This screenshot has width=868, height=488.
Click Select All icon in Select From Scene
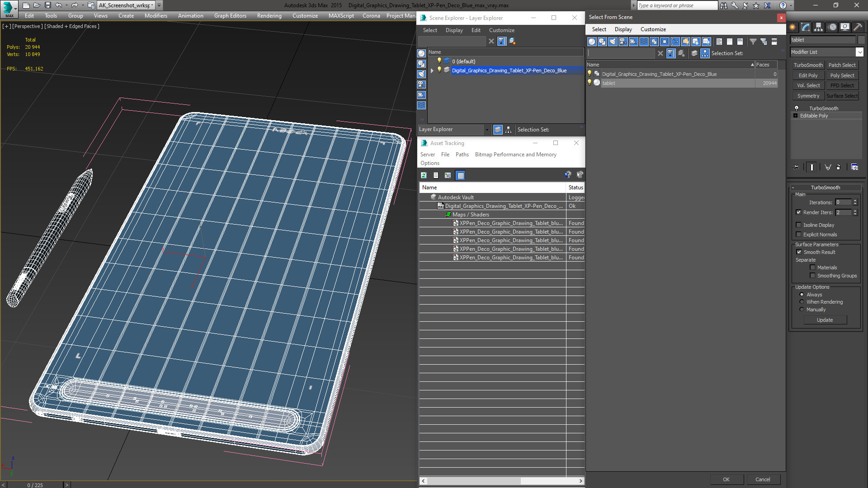coord(719,42)
